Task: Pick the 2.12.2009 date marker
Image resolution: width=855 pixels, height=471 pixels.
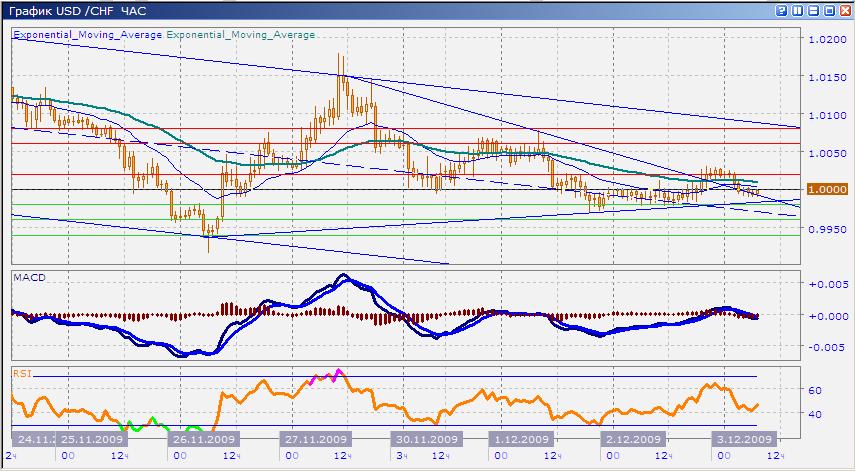Action: pyautogui.click(x=632, y=439)
